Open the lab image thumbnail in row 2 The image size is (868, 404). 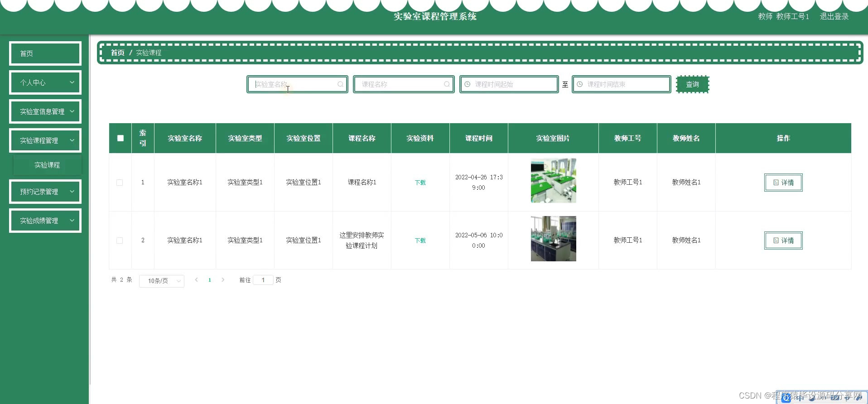tap(553, 238)
